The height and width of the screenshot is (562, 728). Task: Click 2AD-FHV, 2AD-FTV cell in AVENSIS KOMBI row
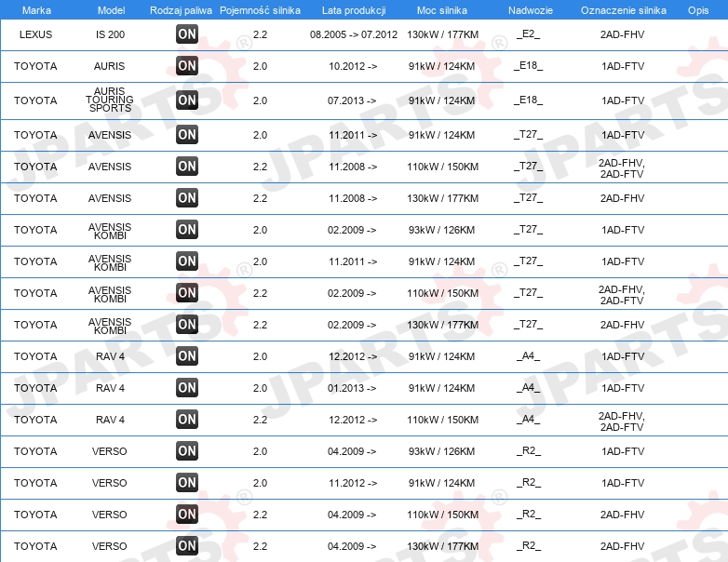pyautogui.click(x=622, y=295)
